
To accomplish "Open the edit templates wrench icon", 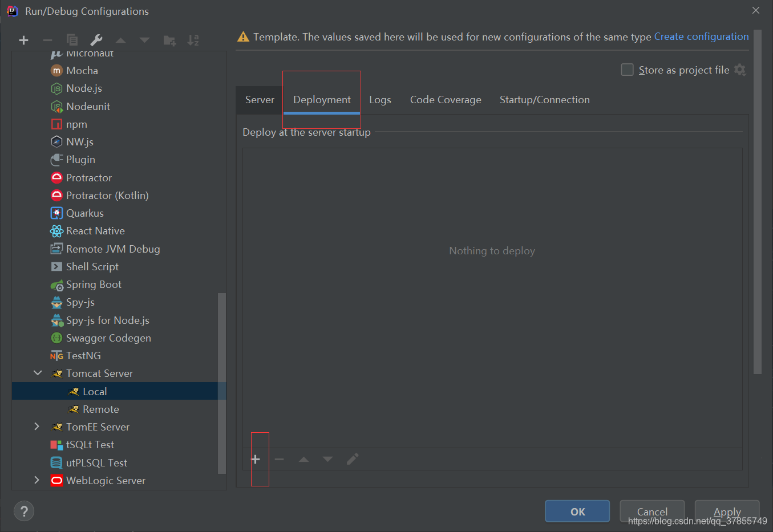I will coord(96,40).
